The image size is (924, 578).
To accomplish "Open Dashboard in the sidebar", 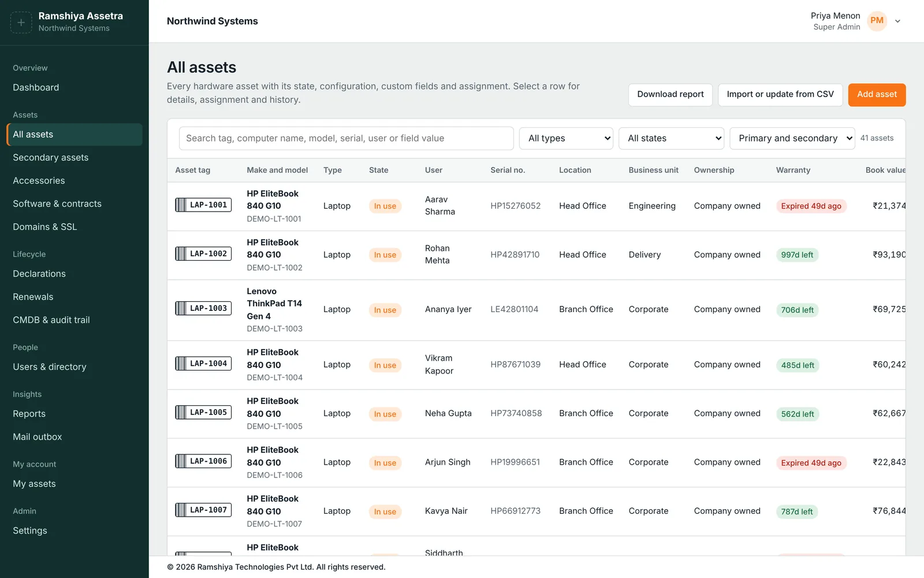I will coord(74,87).
